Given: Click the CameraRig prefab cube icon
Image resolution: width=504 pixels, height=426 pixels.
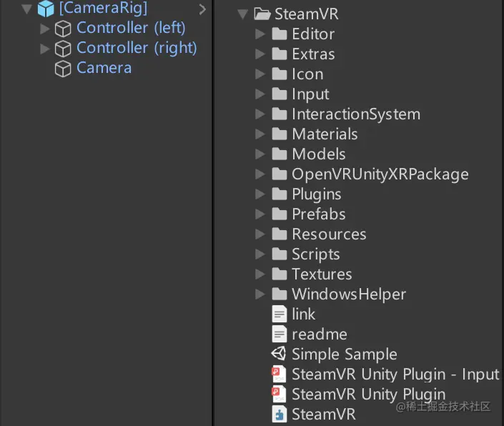Looking at the screenshot, I should click(x=46, y=9).
